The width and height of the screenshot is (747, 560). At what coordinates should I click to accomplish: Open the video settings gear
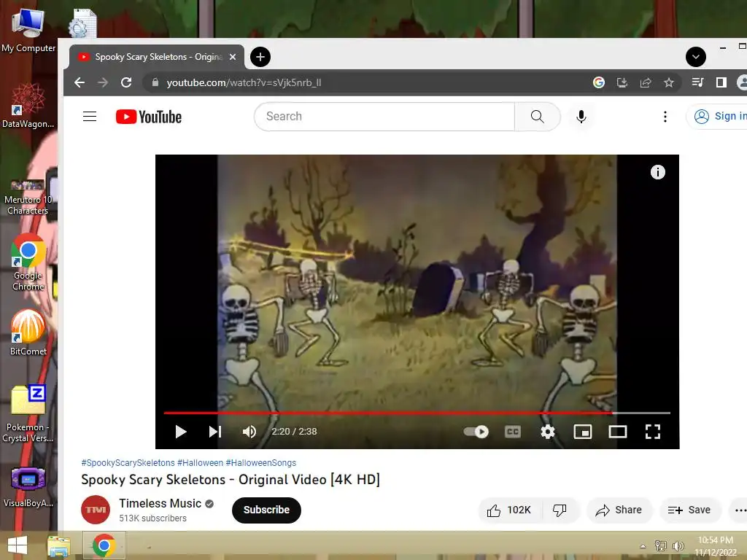click(x=548, y=432)
